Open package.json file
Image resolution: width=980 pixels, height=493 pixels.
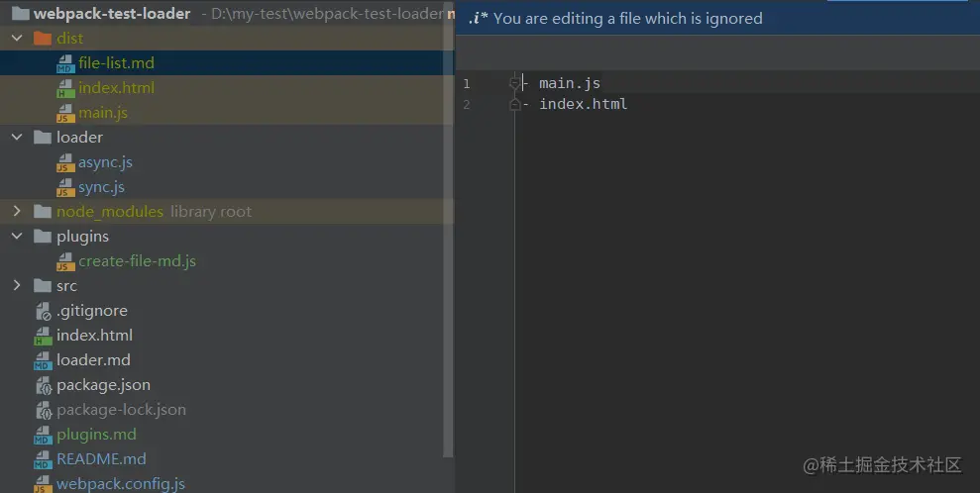pos(103,385)
